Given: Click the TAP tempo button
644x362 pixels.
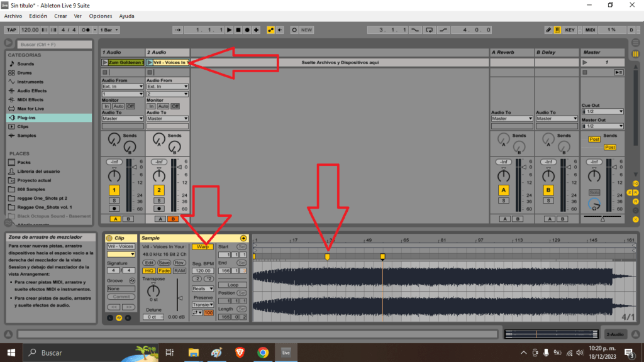Looking at the screenshot, I should tap(11, 30).
